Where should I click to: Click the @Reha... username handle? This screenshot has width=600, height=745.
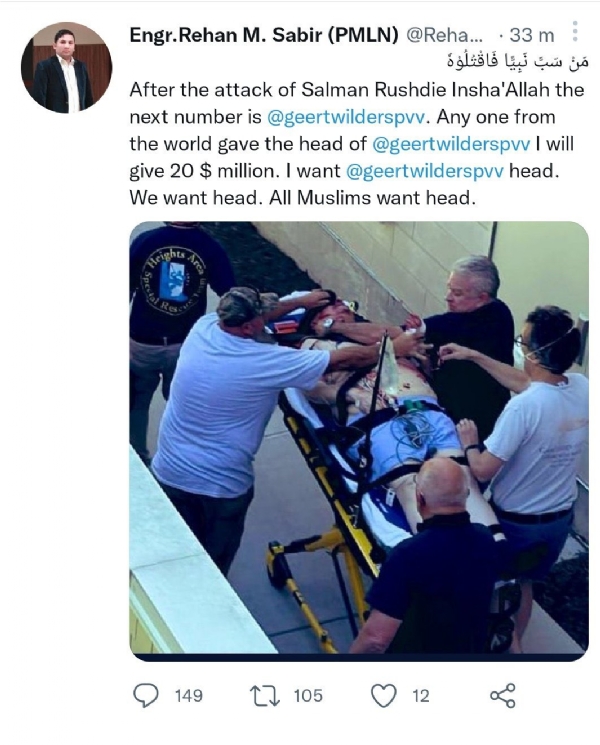pos(444,35)
